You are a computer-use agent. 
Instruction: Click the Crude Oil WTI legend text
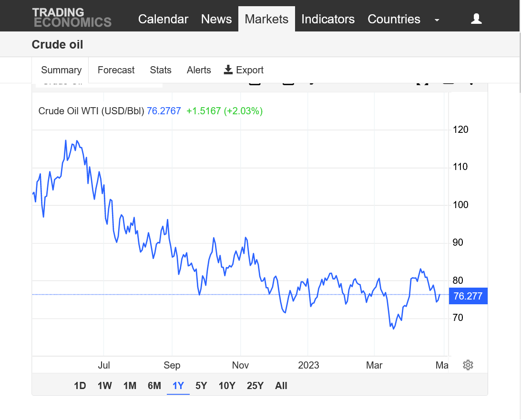92,111
